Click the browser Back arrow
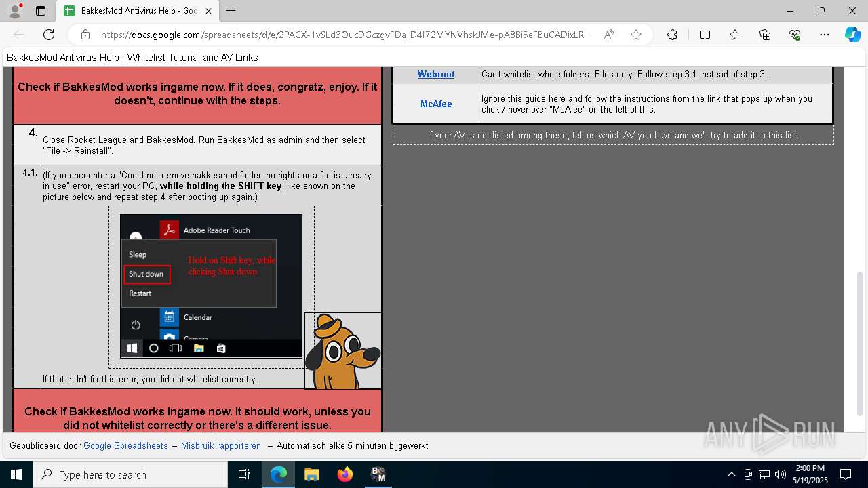This screenshot has height=488, width=868. pos(19,35)
